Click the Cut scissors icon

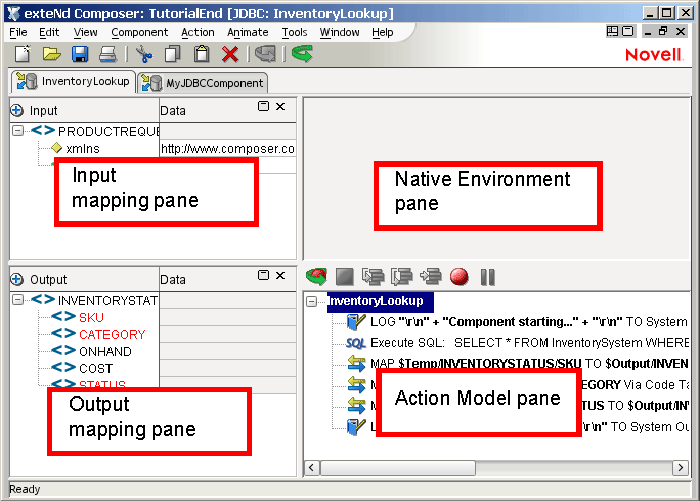click(144, 54)
